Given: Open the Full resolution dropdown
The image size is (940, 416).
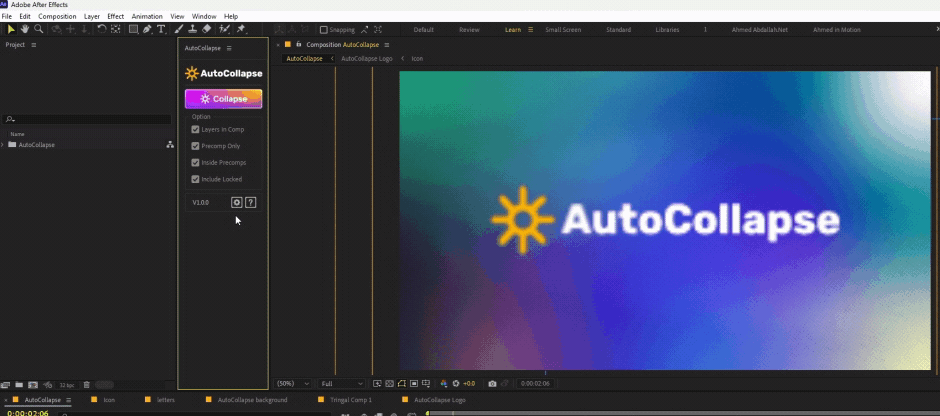Looking at the screenshot, I should coord(342,384).
